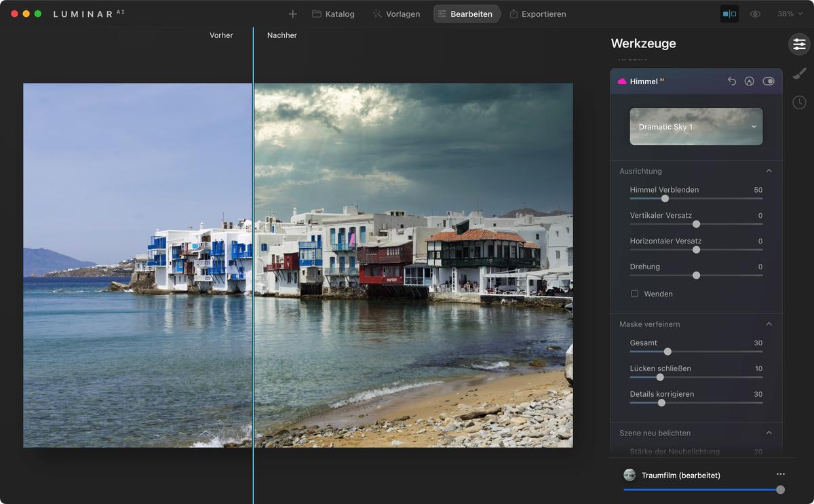Viewport: 814px width, 504px height.
Task: Open the Traumfilm three-dot options menu
Action: coord(780,474)
